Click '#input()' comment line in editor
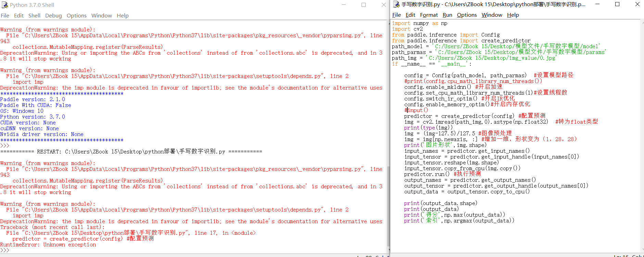644x257 pixels. click(416, 110)
